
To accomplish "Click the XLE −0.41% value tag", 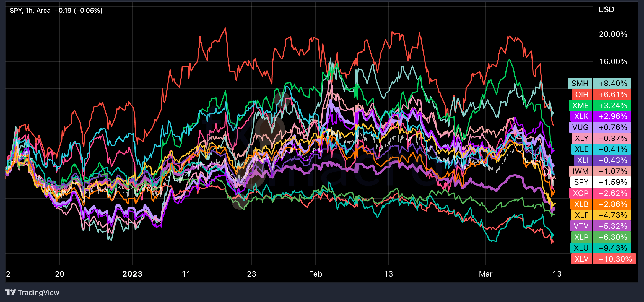I will click(x=612, y=149).
